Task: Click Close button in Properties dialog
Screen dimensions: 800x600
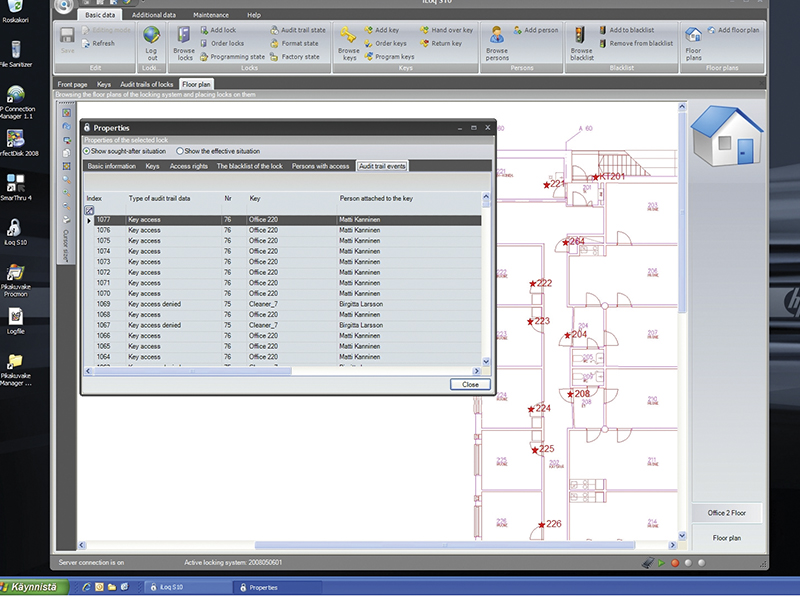Action: click(470, 385)
